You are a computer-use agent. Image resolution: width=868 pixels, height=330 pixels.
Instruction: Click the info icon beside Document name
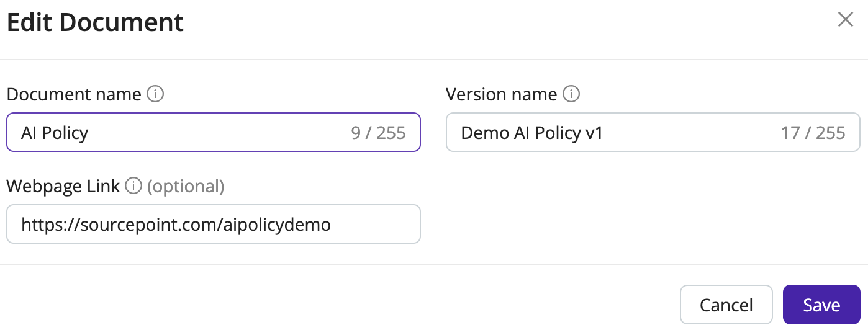pos(155,94)
